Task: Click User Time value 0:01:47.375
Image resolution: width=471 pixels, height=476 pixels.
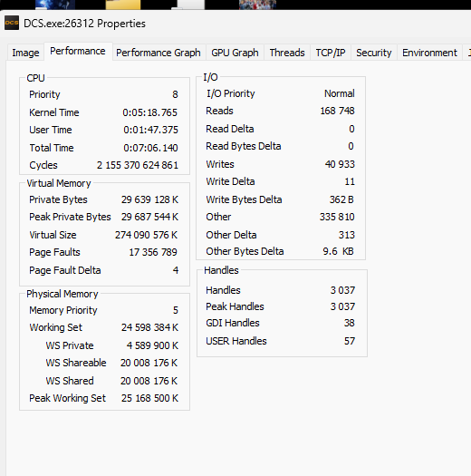Action: click(150, 130)
